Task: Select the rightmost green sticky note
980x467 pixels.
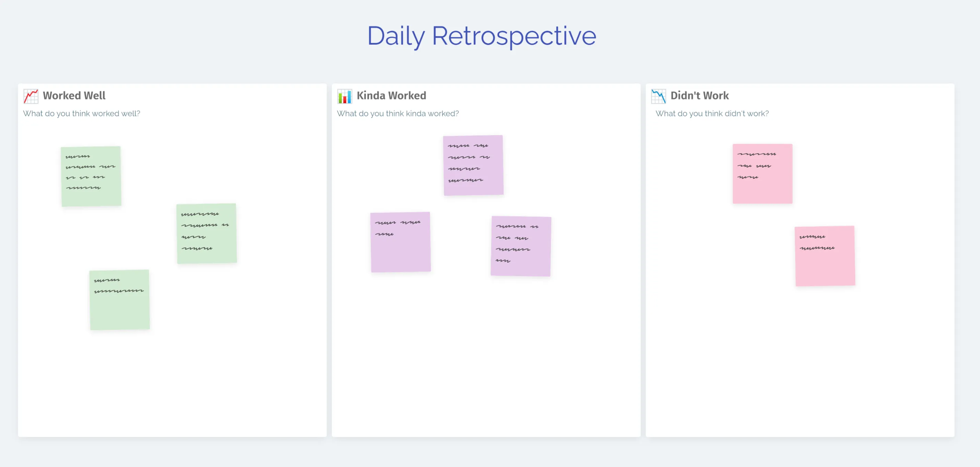Action: tap(207, 233)
